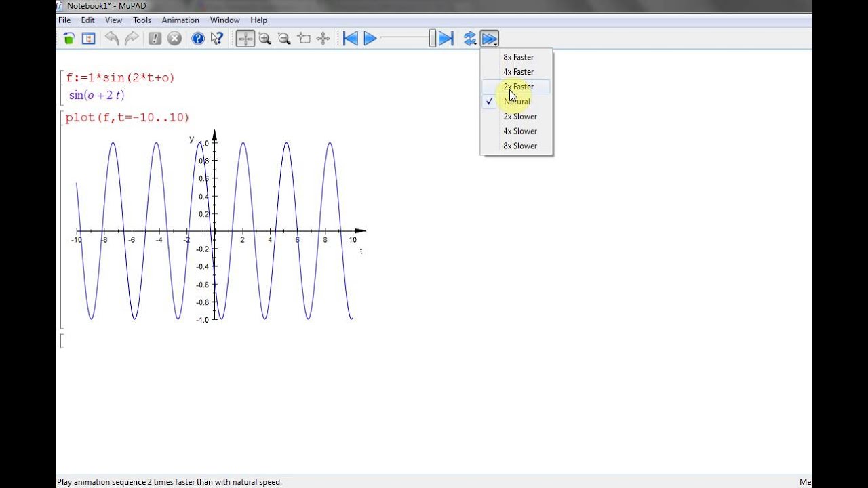Click the Stop evaluation X icon
The image size is (868, 488).
174,39
